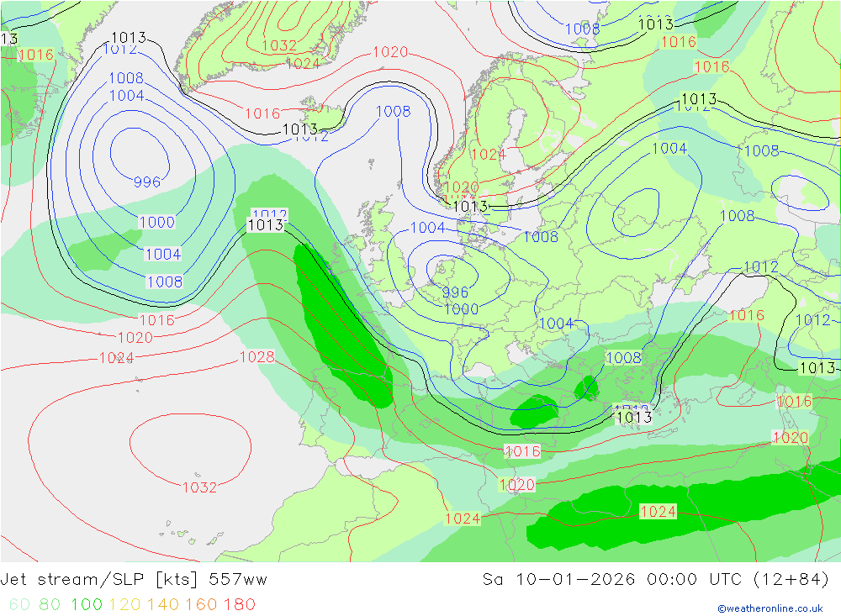Image resolution: width=841 pixels, height=616 pixels.
Task: Pick the 180 kts legend value
Action: 239,604
